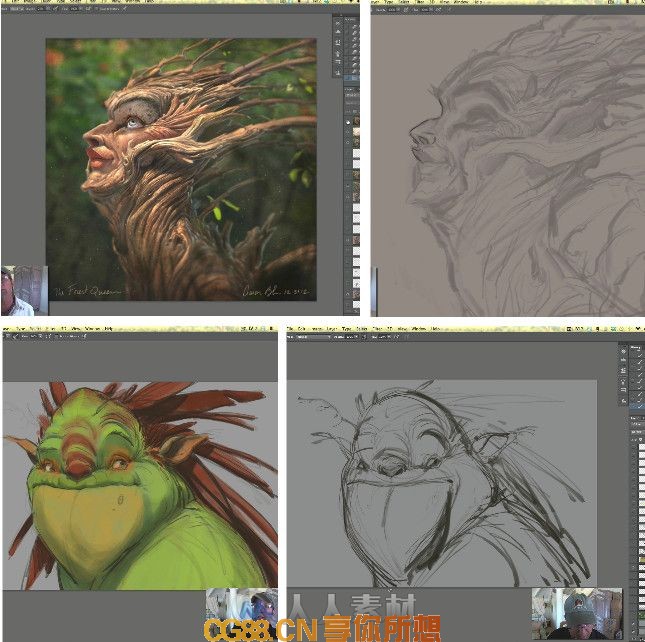The height and width of the screenshot is (642, 645).
Task: Select top layer thumbnail in Forest Queen Layers panel
Action: click(356, 121)
